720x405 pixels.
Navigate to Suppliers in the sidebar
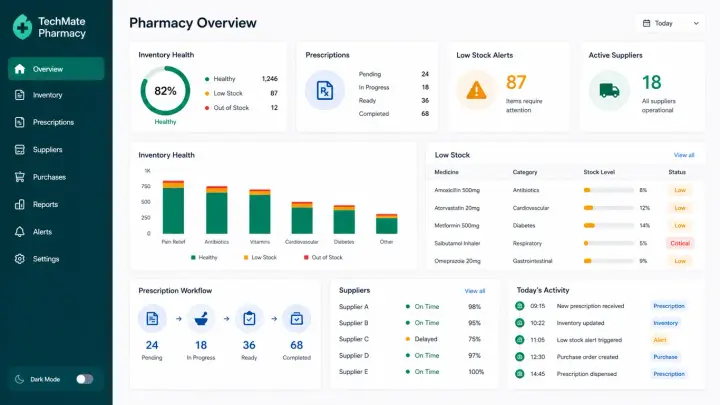[x=56, y=150]
